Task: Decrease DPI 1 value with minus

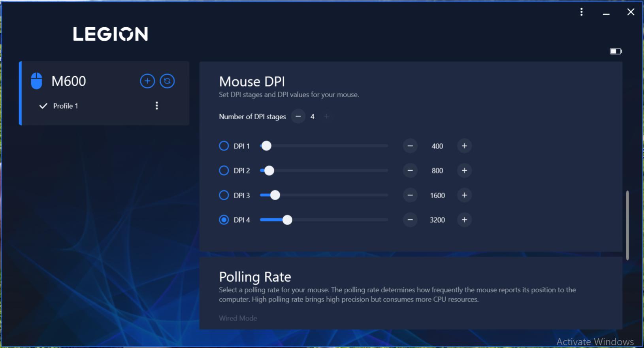Action: click(410, 146)
